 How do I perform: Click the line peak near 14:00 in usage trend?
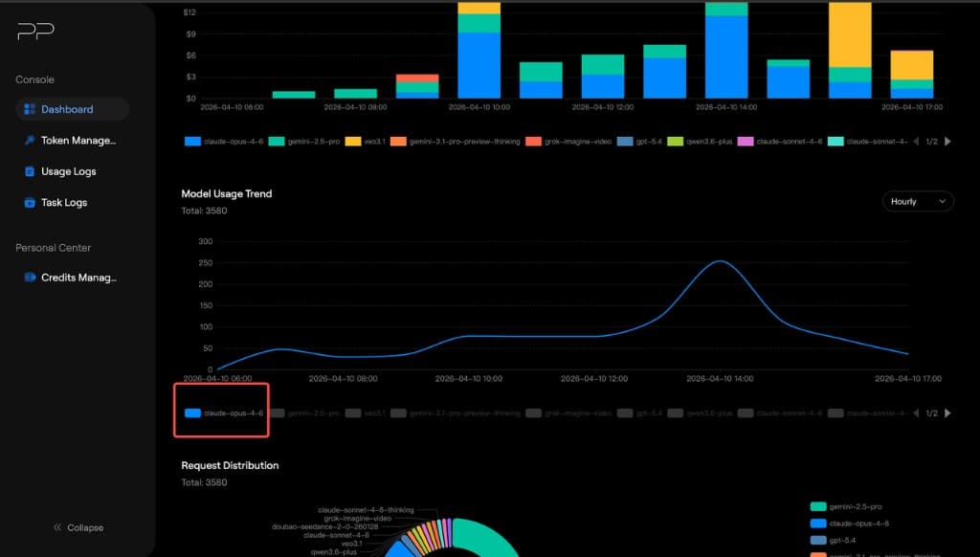(721, 261)
